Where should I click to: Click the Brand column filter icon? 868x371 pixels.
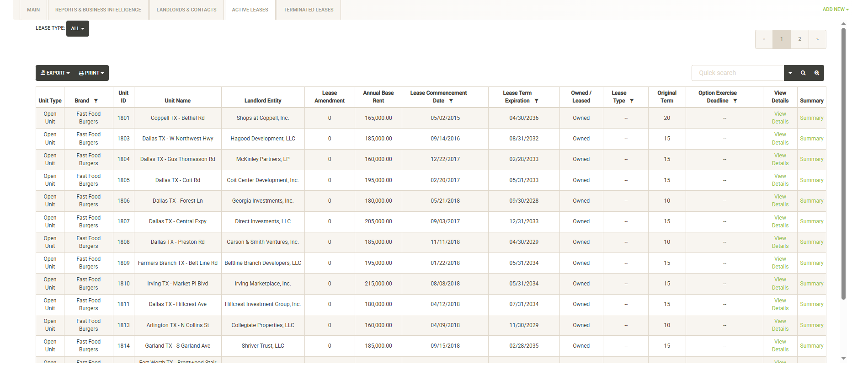96,101
